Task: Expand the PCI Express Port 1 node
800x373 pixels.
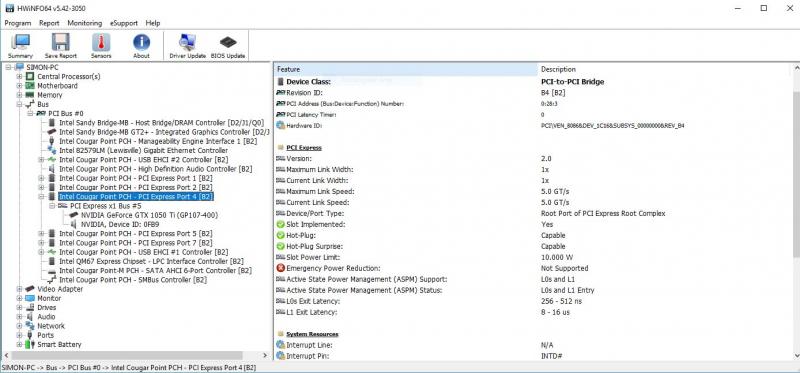Action: pyautogui.click(x=41, y=178)
